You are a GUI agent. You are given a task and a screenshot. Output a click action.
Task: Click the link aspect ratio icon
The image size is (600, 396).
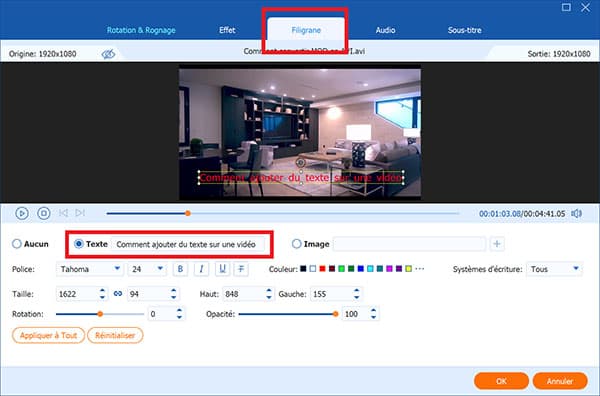[118, 293]
